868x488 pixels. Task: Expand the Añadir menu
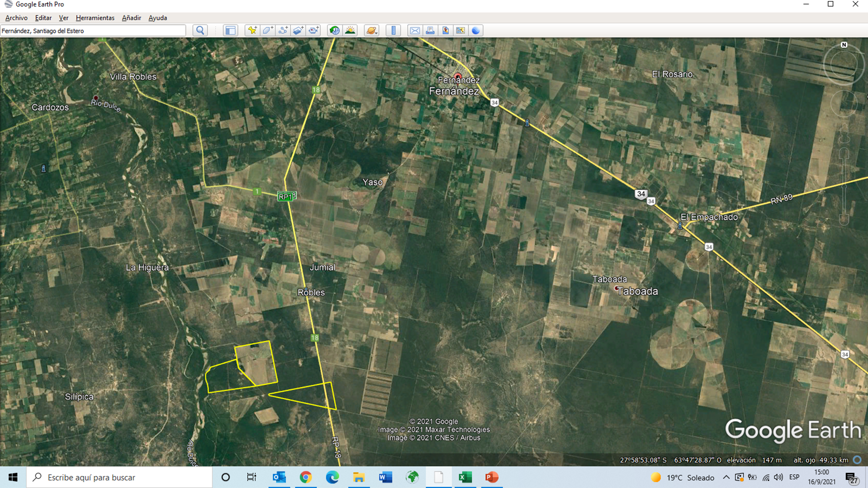click(131, 18)
